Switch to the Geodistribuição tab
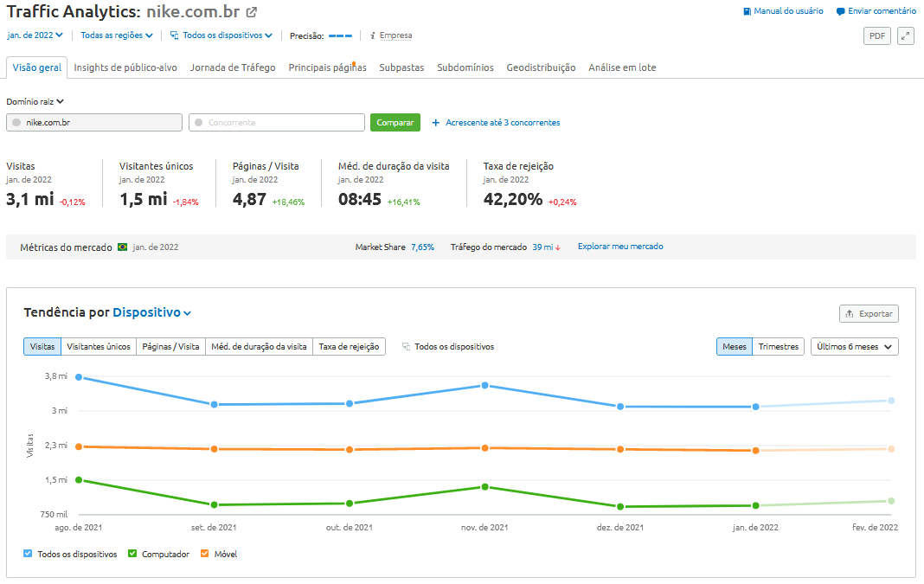Image resolution: width=924 pixels, height=584 pixels. [x=541, y=67]
